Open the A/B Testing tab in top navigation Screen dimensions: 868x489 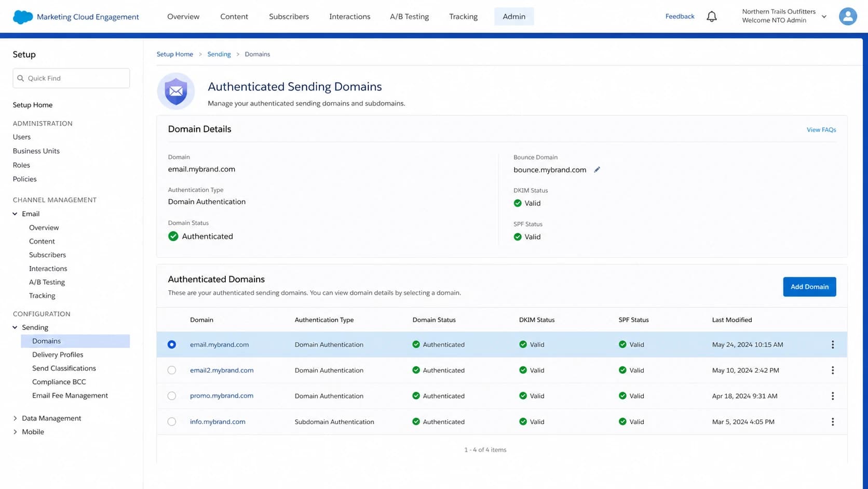[x=410, y=17]
